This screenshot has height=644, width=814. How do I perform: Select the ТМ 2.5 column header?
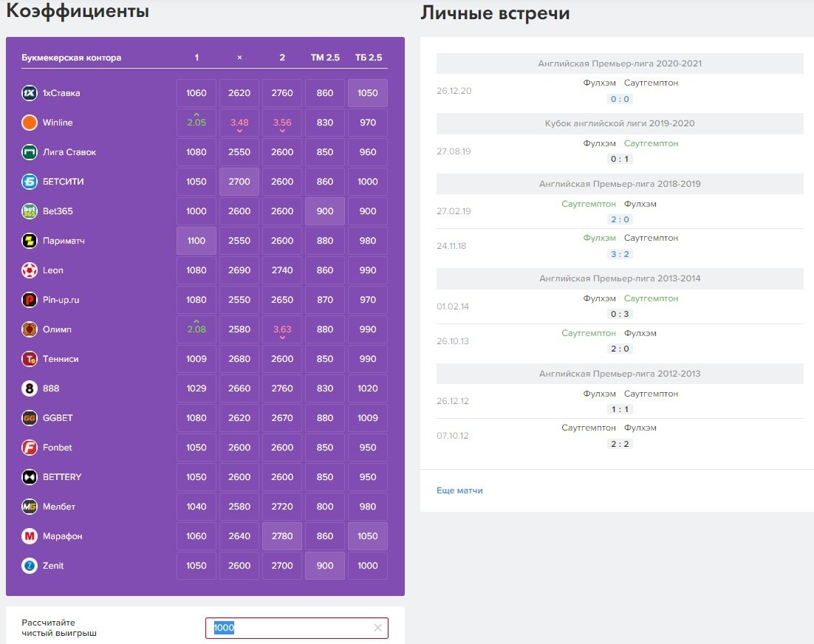[x=325, y=58]
